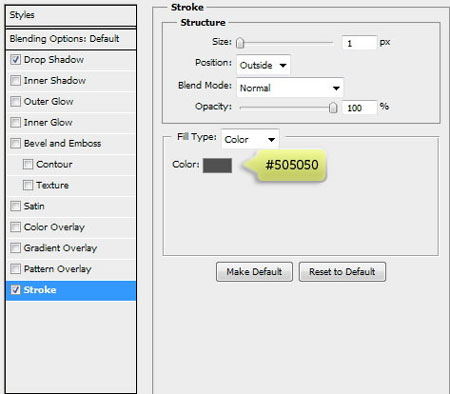Screen dimensions: 450x394
Task: Click the Size slider handle
Action: tap(240, 43)
